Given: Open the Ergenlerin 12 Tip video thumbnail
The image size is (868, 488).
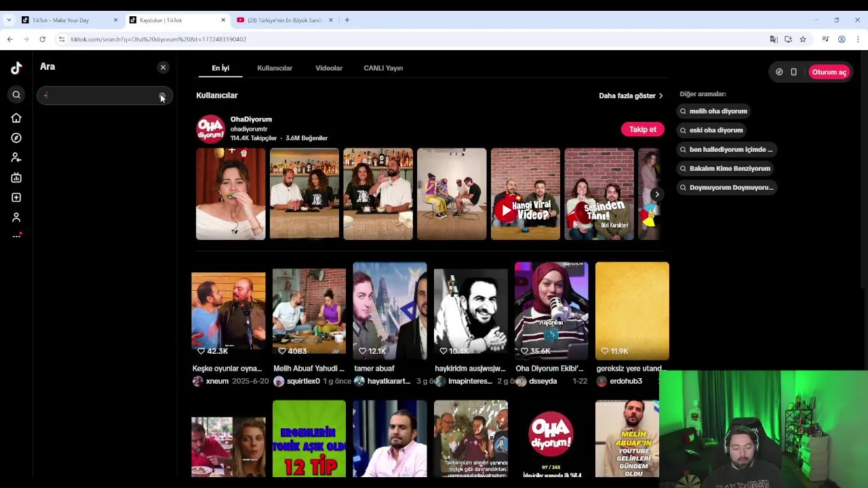Looking at the screenshot, I should coord(309,439).
